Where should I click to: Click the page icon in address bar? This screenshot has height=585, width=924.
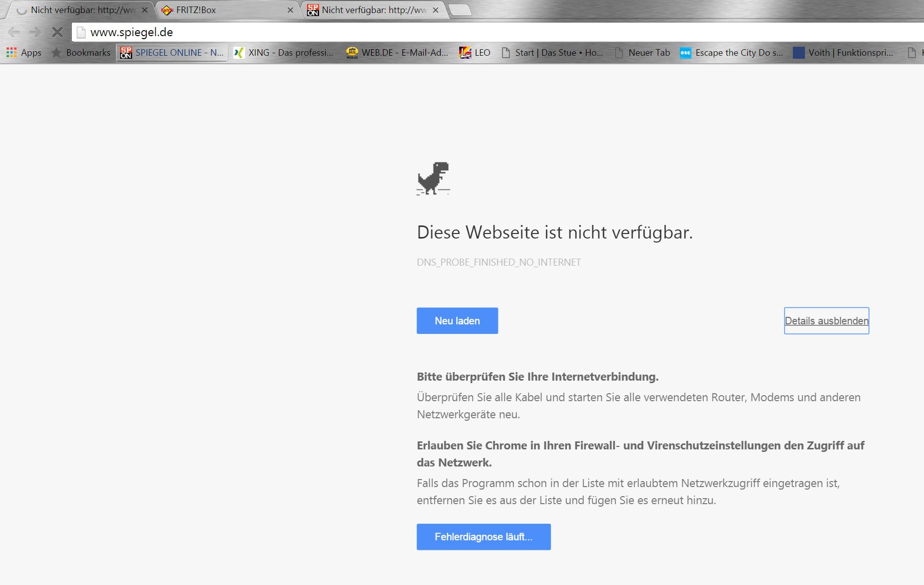(81, 33)
